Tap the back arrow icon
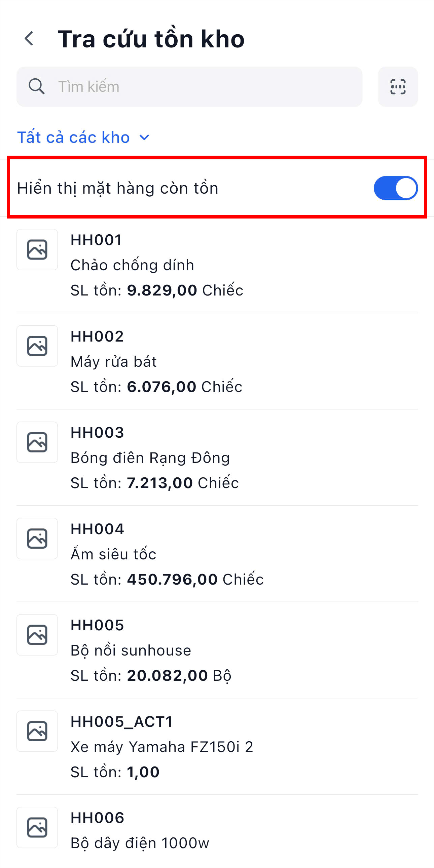Image resolution: width=434 pixels, height=868 pixels. click(29, 38)
